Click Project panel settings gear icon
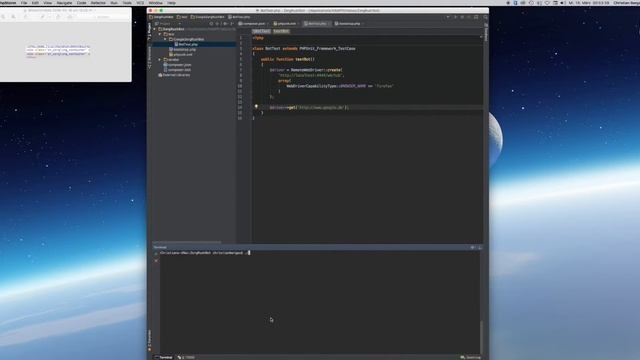Image resolution: width=640 pixels, height=360 pixels. tap(225, 24)
